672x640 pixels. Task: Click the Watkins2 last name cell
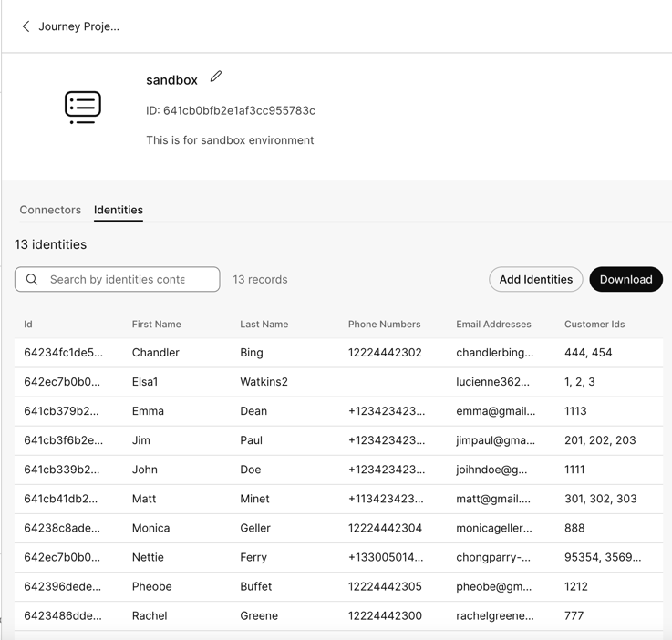point(264,382)
